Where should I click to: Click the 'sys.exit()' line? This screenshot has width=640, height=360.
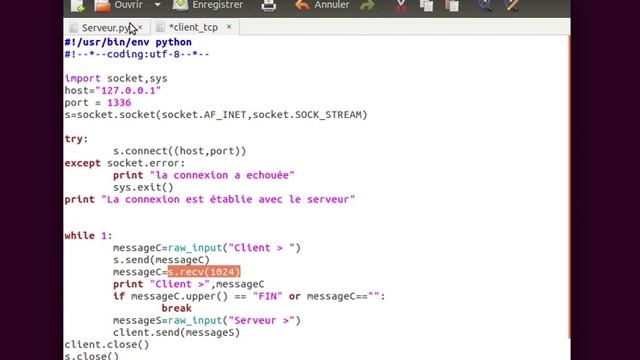(143, 187)
